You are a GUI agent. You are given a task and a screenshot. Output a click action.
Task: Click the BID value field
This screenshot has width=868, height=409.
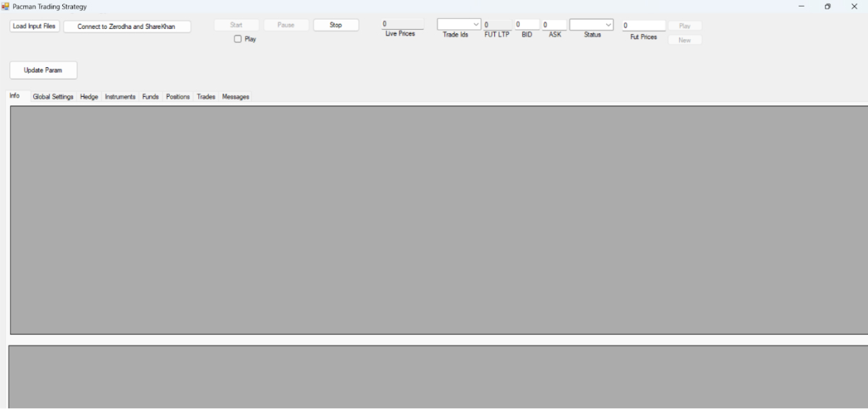tap(527, 25)
